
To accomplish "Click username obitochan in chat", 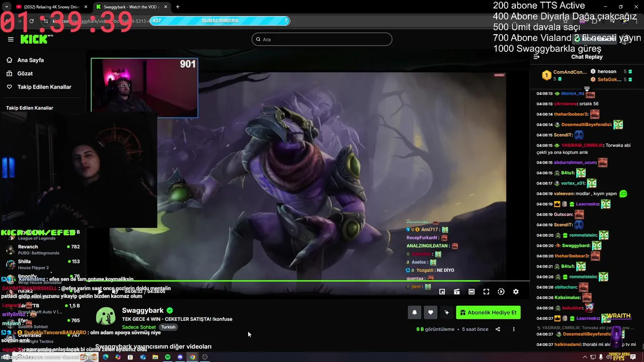I will coord(566,288).
